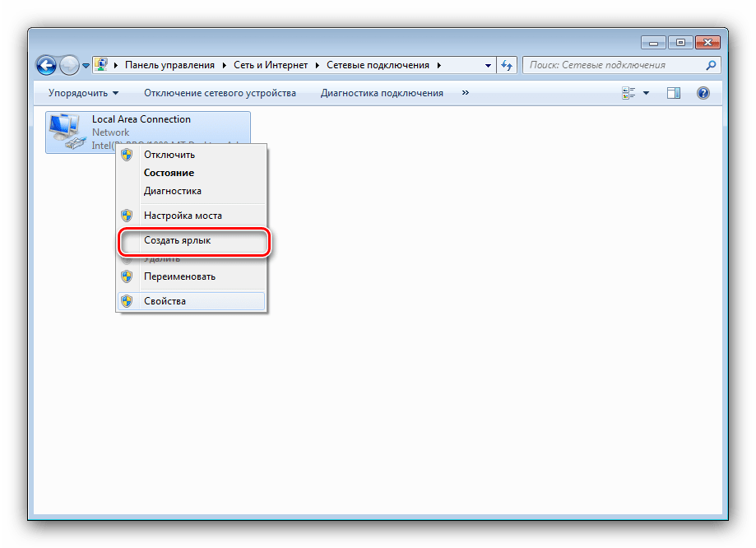This screenshot has width=756, height=548.
Task: Click the change view icon
Action: [x=628, y=93]
